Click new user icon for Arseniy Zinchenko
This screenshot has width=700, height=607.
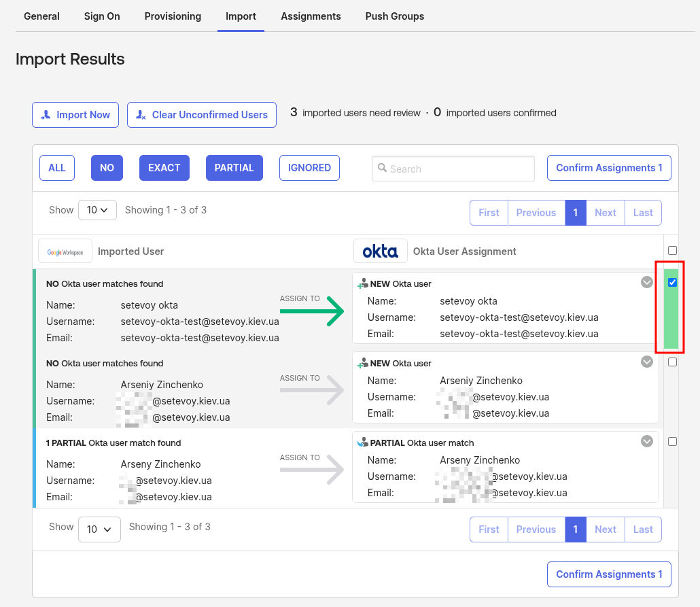tap(363, 364)
